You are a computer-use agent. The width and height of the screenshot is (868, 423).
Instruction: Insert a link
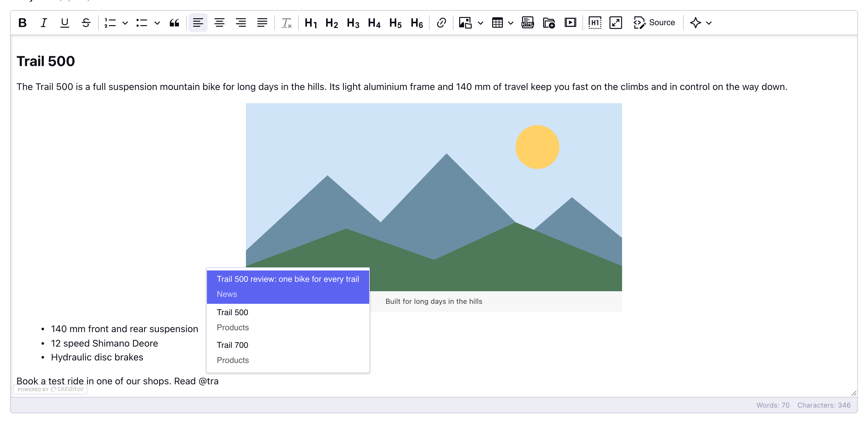(x=441, y=23)
